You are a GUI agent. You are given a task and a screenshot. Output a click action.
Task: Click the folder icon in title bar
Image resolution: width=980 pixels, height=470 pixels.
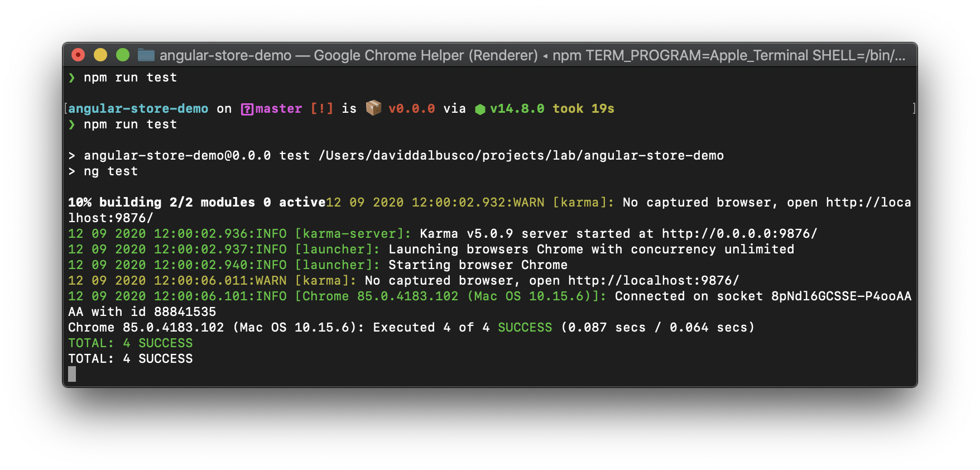coord(146,55)
